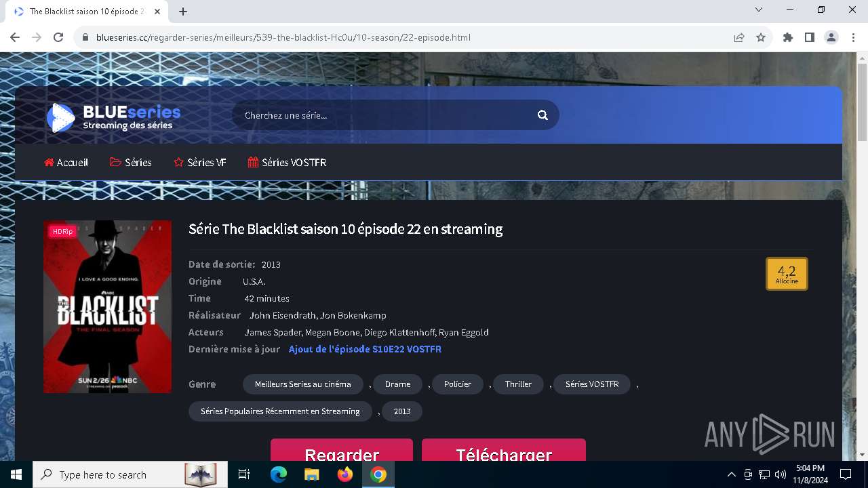Click the Chrome taskbar icon

click(x=378, y=474)
